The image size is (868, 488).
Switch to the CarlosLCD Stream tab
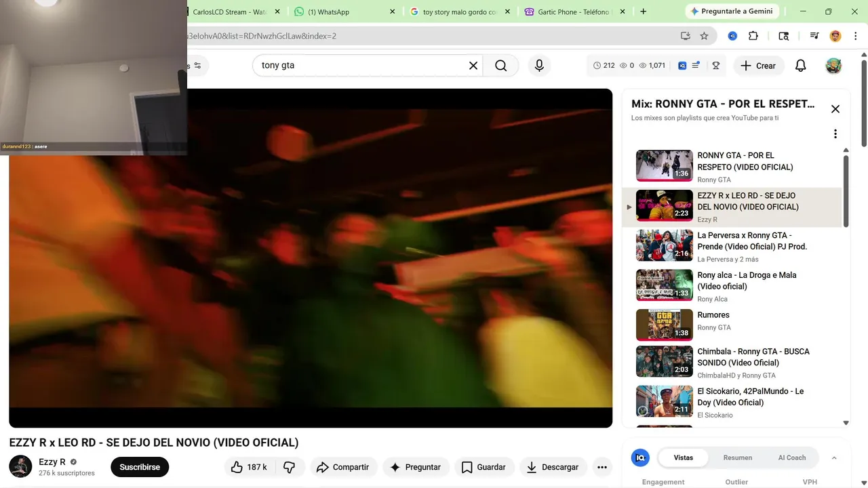(229, 12)
